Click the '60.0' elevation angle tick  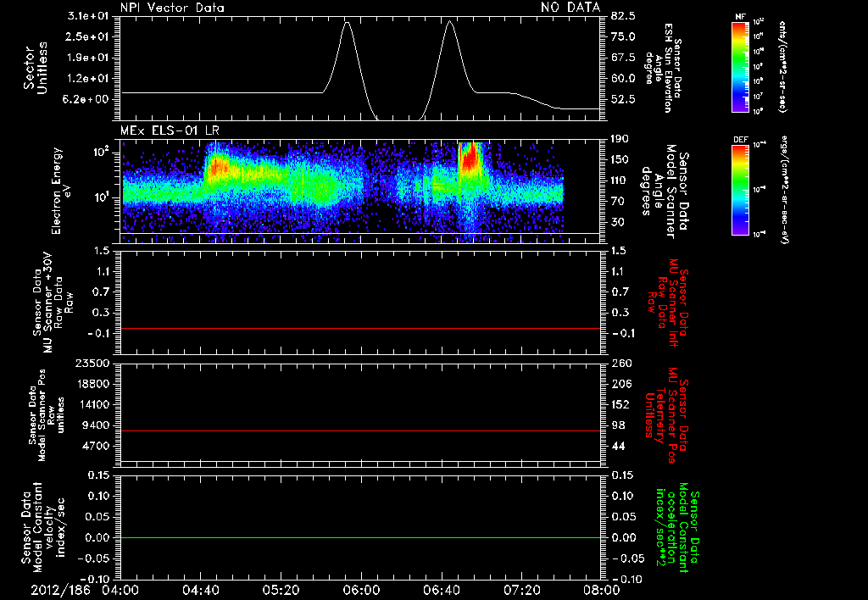[623, 79]
